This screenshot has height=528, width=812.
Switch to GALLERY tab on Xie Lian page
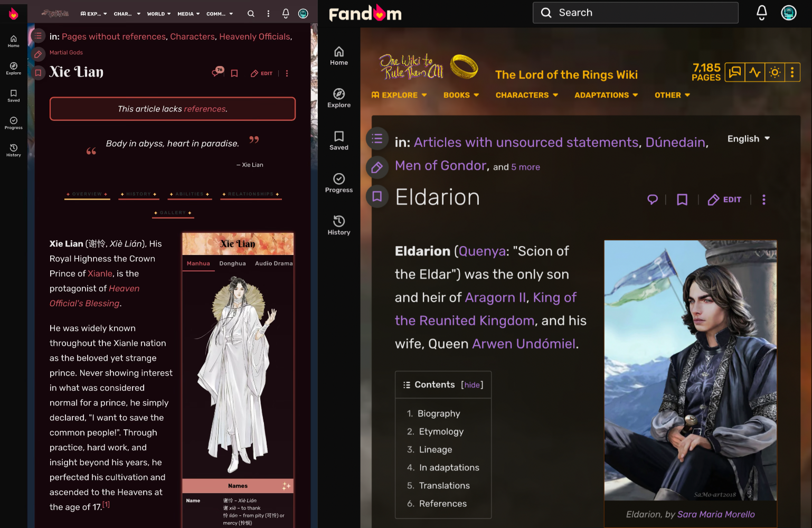click(x=173, y=213)
